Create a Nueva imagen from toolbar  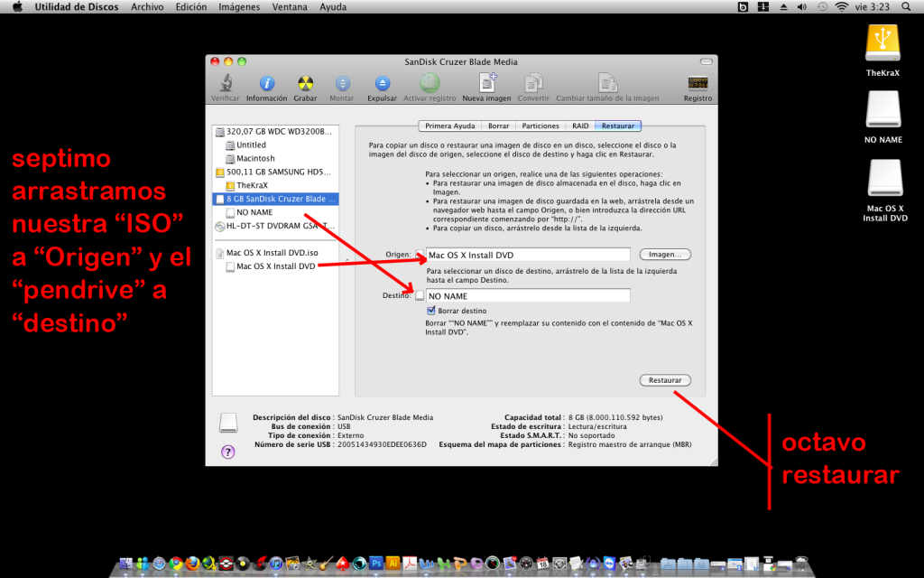487,83
